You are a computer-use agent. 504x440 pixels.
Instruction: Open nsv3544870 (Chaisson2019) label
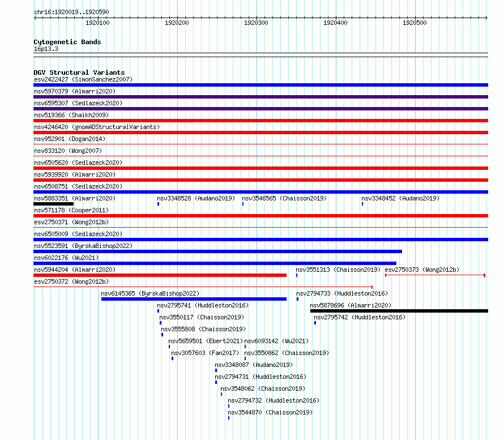[270, 412]
